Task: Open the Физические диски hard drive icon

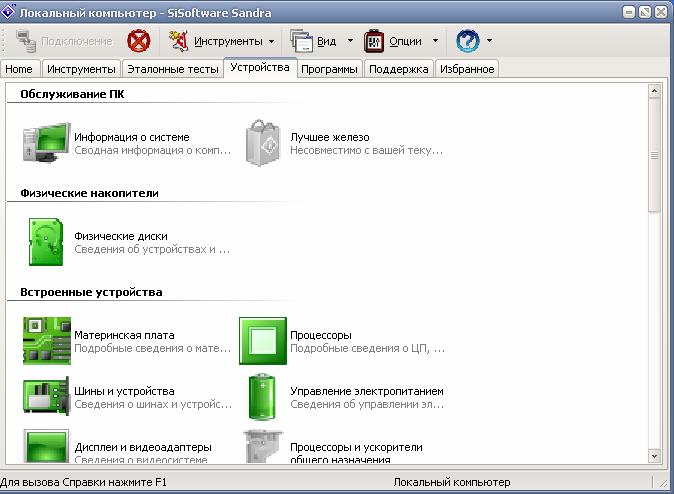Action: [x=46, y=242]
